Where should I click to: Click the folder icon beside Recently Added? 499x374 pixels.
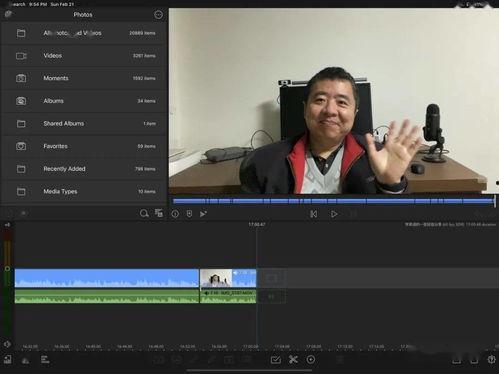tap(21, 169)
